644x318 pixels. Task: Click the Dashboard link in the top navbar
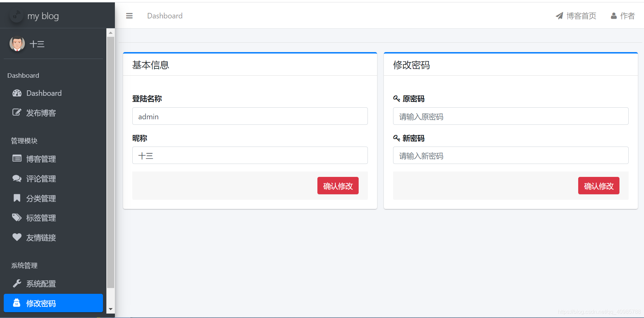[x=165, y=16]
